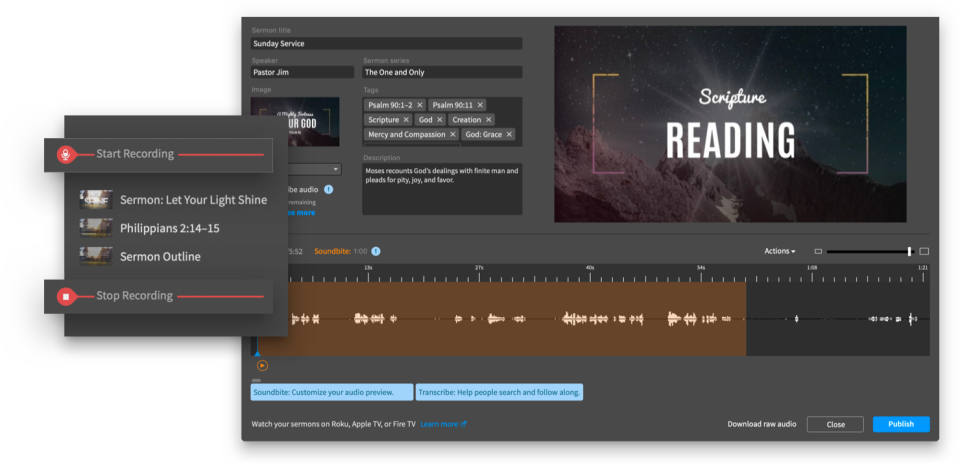Click the Publish button
This screenshot has height=468, width=960.
pos(901,424)
